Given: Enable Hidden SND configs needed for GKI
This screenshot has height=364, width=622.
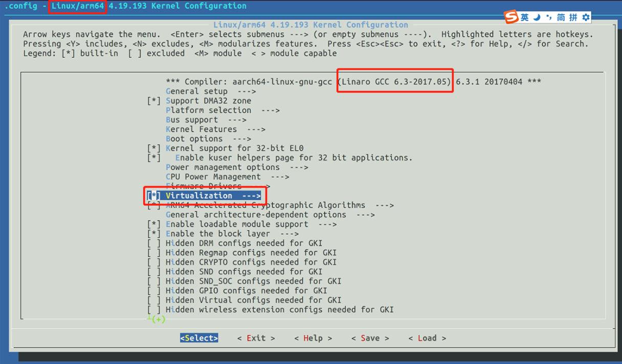Looking at the screenshot, I should (x=154, y=271).
